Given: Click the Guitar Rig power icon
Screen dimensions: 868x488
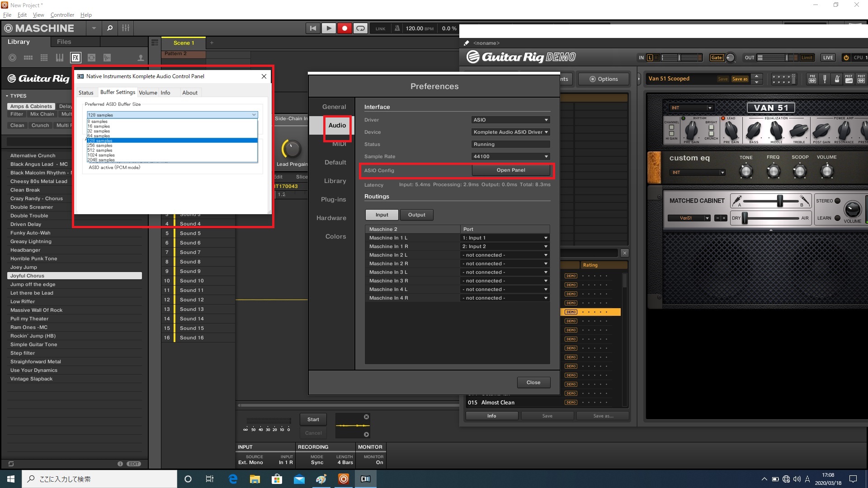Looking at the screenshot, I should point(846,57).
